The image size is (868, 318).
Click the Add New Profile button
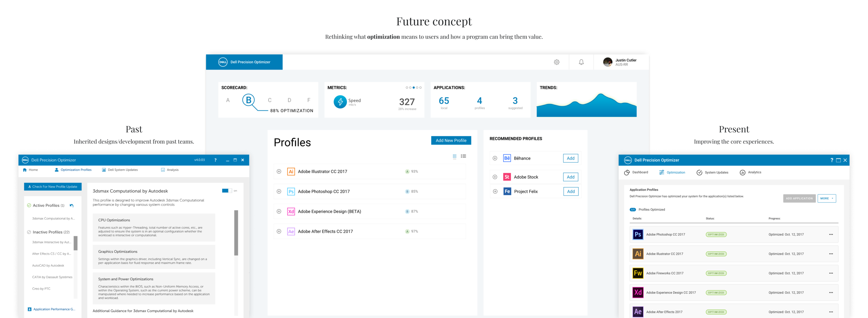pos(451,140)
